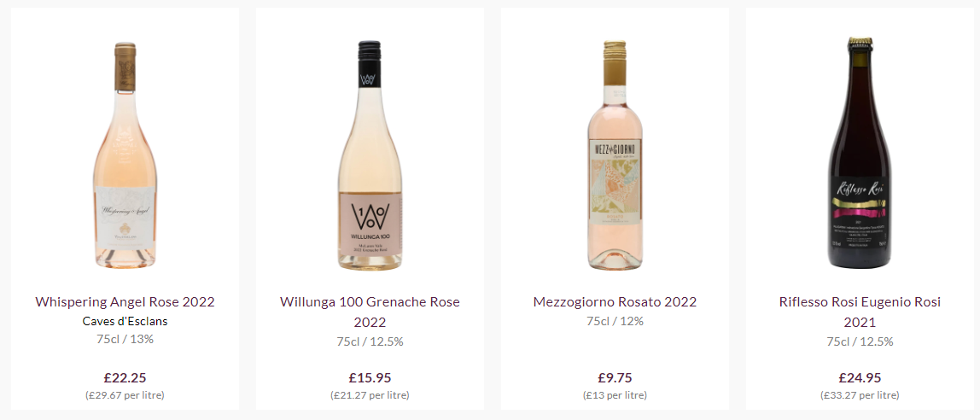
Task: Click the £15.95 price
Action: pyautogui.click(x=370, y=377)
